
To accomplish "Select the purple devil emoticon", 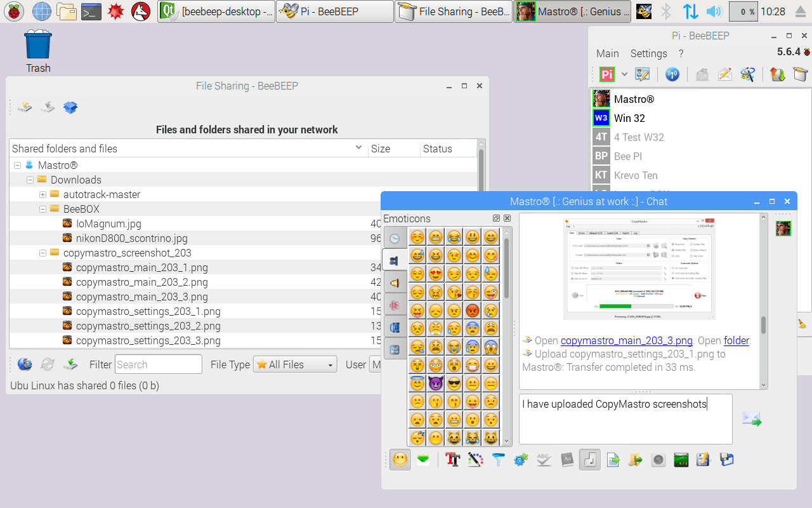I will tap(435, 384).
